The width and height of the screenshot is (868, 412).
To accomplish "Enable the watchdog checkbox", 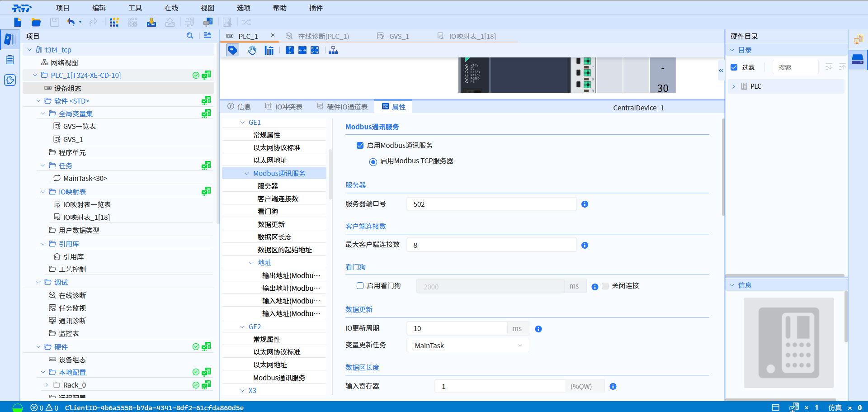I will (360, 285).
